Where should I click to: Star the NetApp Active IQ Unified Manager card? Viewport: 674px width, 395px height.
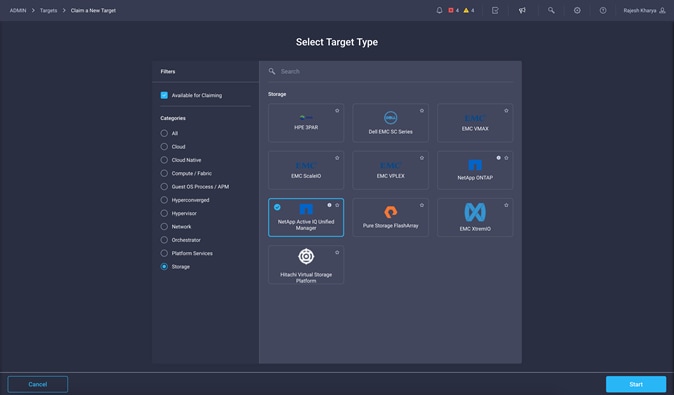click(337, 205)
